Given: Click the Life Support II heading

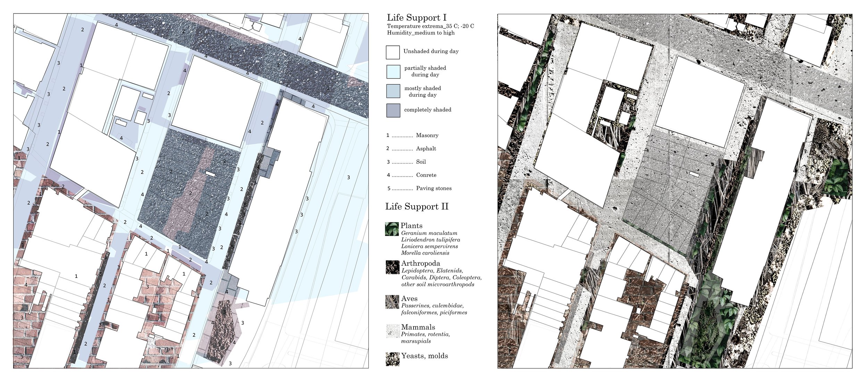Looking at the screenshot, I should tap(417, 207).
